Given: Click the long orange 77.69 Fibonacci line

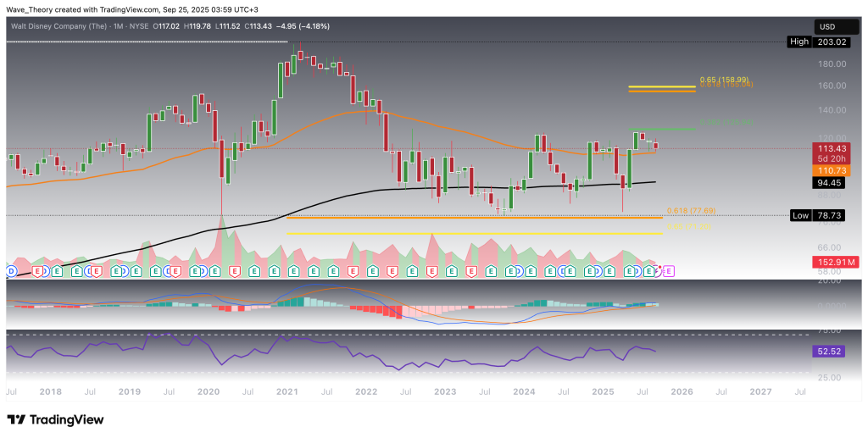Looking at the screenshot, I should (x=475, y=218).
